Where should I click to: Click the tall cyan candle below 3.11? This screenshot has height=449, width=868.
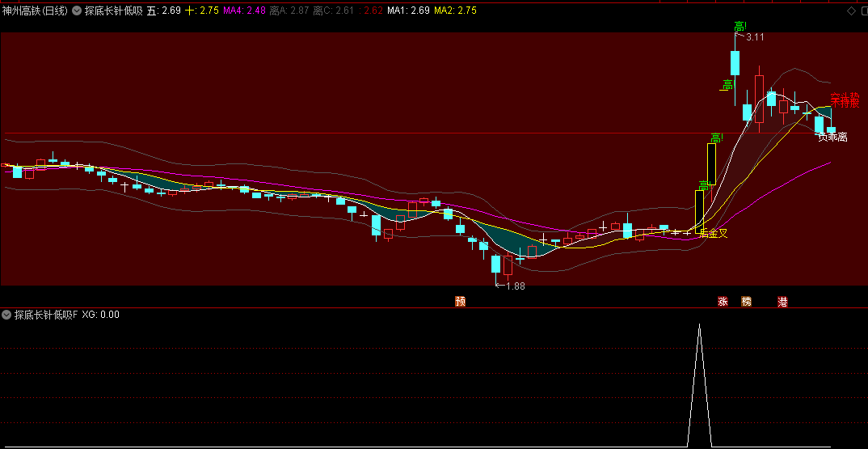coord(735,62)
